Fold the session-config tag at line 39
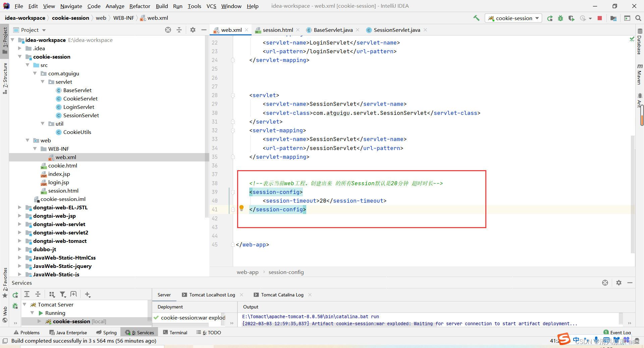Screen dimensions: 644x348 click(233, 192)
